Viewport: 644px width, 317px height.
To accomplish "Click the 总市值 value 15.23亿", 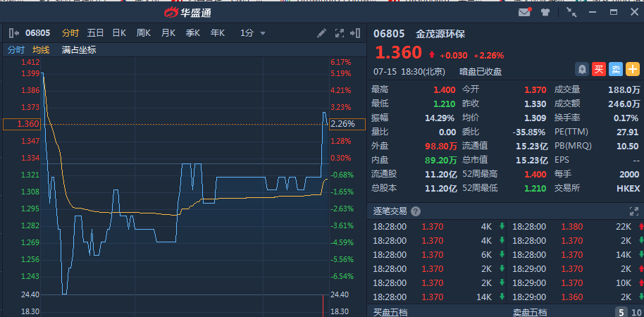I will [x=532, y=160].
